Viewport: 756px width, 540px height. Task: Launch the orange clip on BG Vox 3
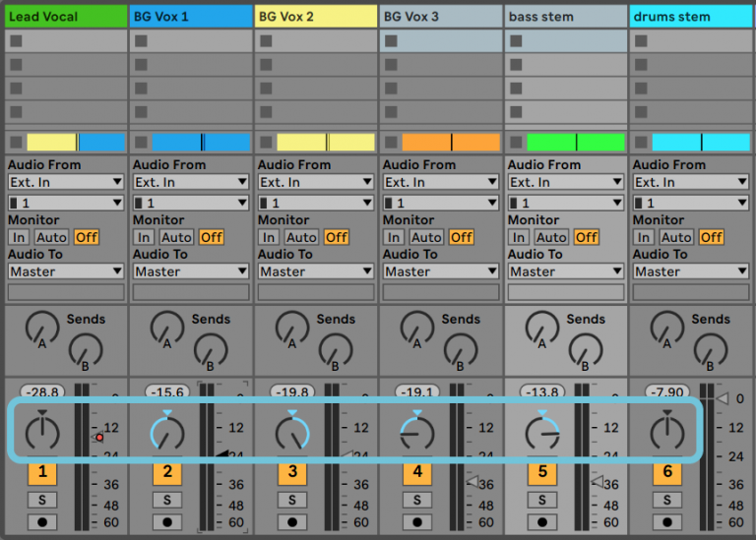(x=451, y=143)
